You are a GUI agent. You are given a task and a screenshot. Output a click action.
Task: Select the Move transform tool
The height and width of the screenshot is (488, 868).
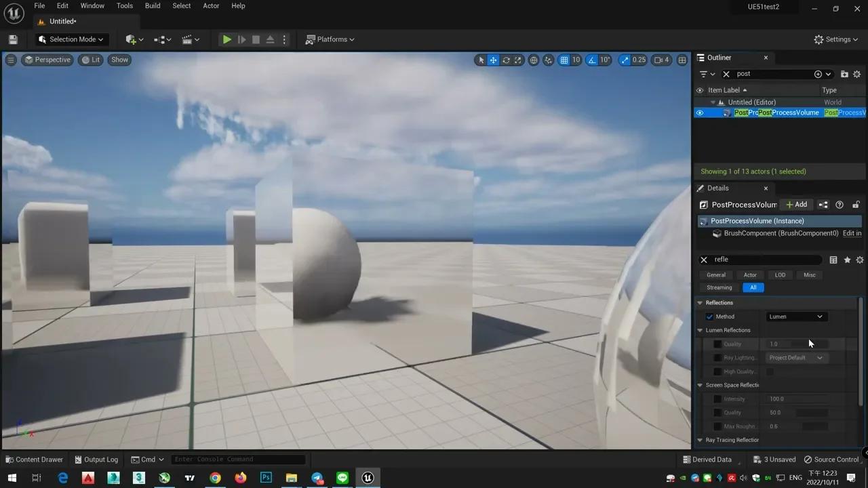(493, 60)
